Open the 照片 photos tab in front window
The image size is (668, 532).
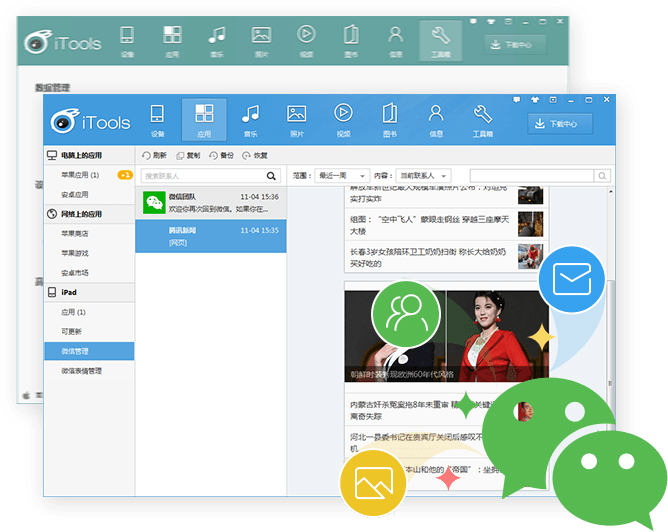[297, 121]
